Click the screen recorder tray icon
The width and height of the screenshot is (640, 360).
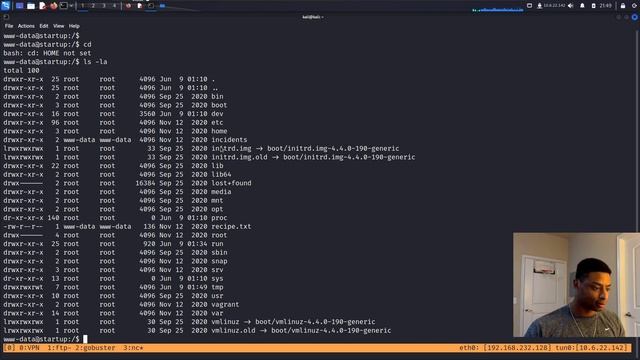pos(529,6)
